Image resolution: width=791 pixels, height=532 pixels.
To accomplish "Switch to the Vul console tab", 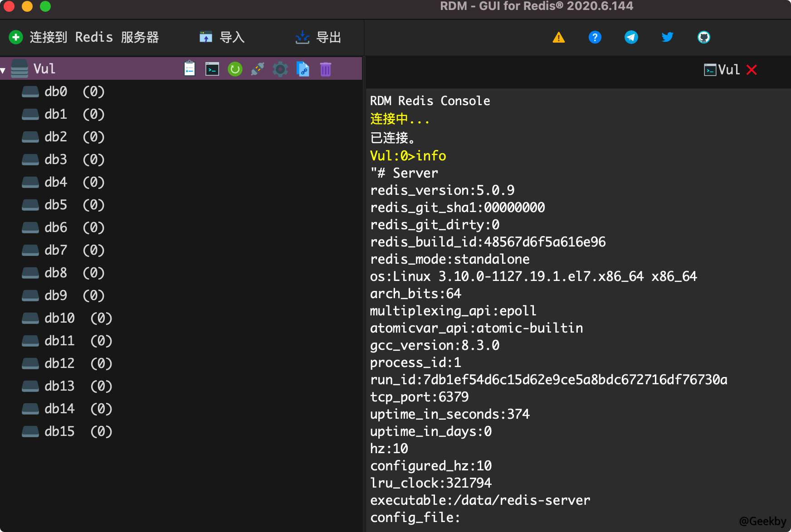I will pos(725,70).
